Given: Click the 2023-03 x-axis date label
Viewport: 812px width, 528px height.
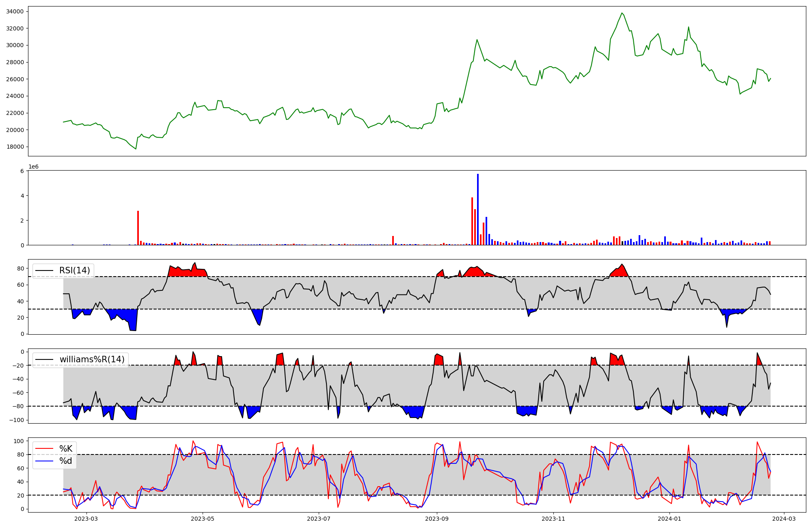Looking at the screenshot, I should click(x=86, y=519).
